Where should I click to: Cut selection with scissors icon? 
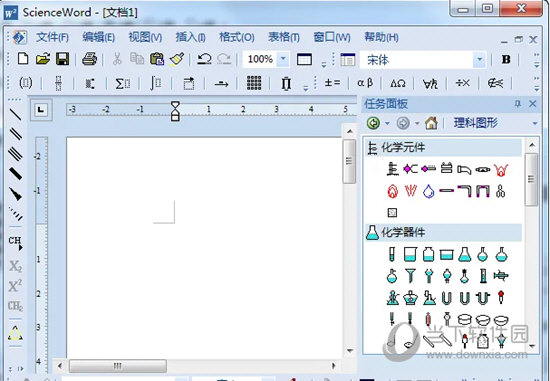click(x=117, y=59)
